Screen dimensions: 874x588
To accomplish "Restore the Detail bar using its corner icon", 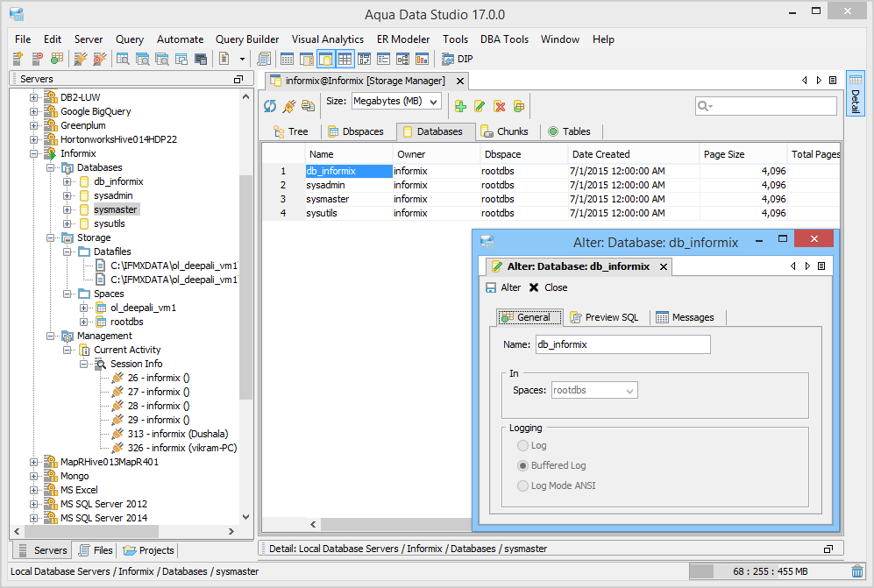I will click(x=828, y=549).
